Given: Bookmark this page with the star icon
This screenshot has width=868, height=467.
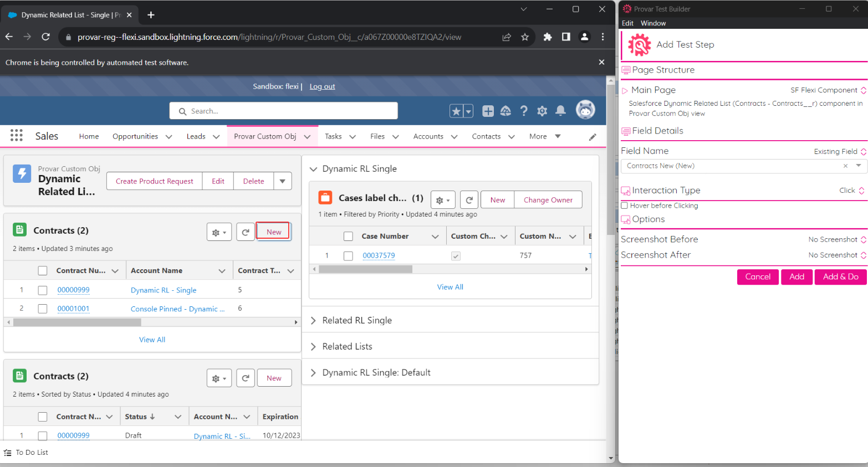Looking at the screenshot, I should (525, 37).
